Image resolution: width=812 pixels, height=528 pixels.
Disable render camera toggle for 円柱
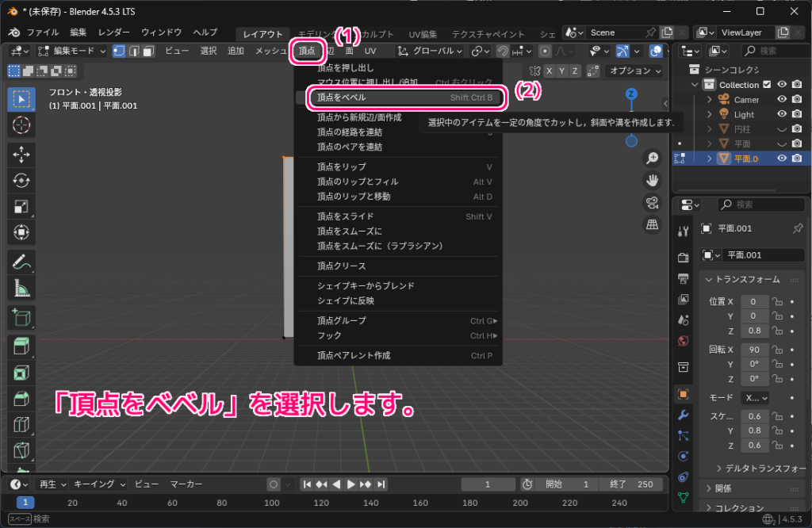[798, 128]
